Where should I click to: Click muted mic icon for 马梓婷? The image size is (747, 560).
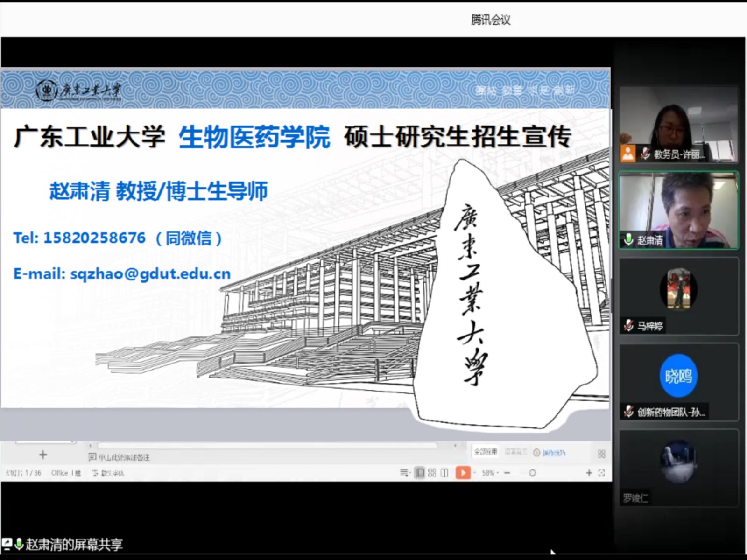(628, 325)
